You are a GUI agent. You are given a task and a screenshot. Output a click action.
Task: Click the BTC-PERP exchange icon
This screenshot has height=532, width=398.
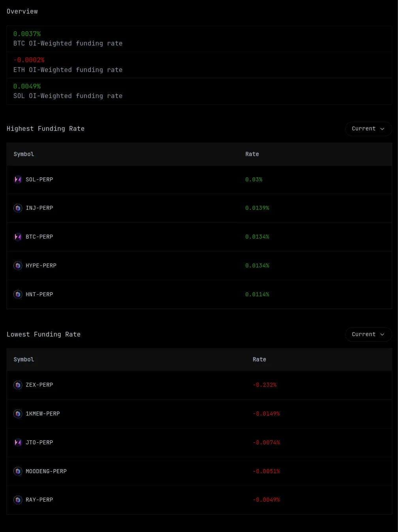(18, 237)
